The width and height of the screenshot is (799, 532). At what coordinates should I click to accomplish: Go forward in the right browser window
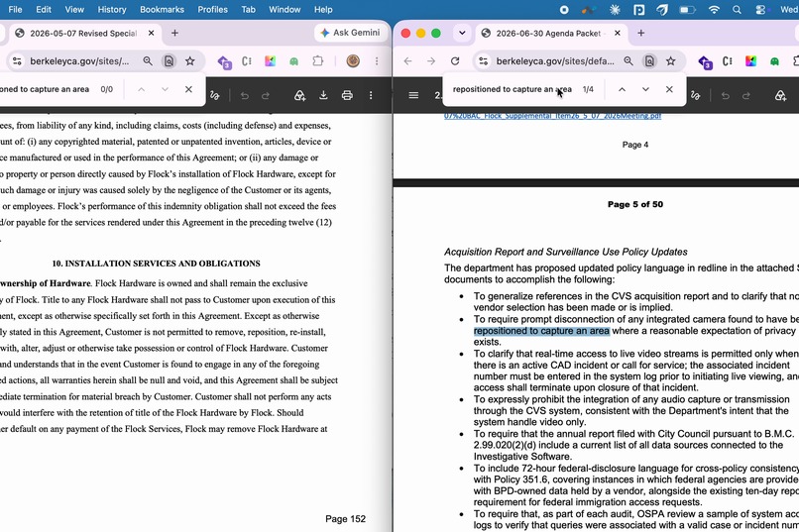[431, 61]
